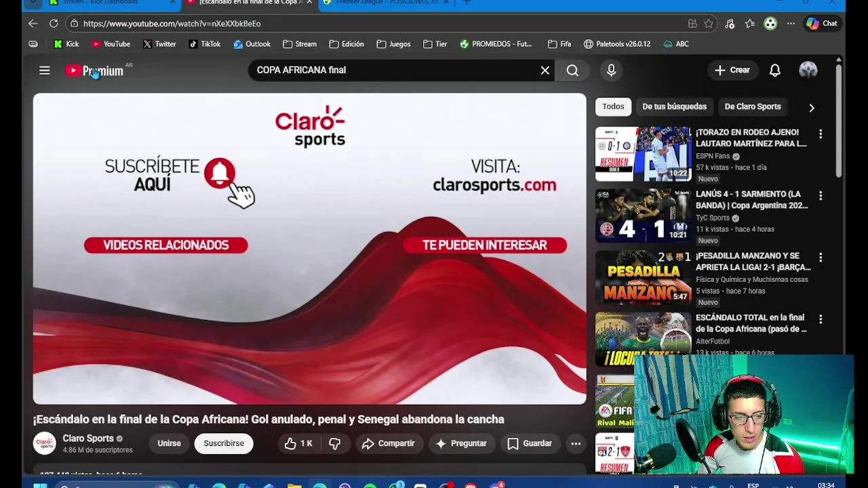Click the Preguntar button
This screenshot has width=868, height=488.
(x=461, y=443)
